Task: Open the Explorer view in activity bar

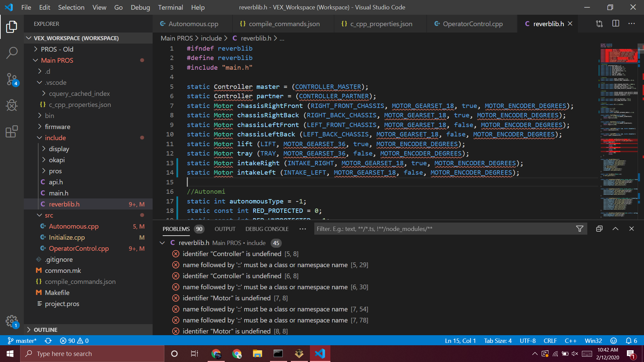Action: coord(12,27)
